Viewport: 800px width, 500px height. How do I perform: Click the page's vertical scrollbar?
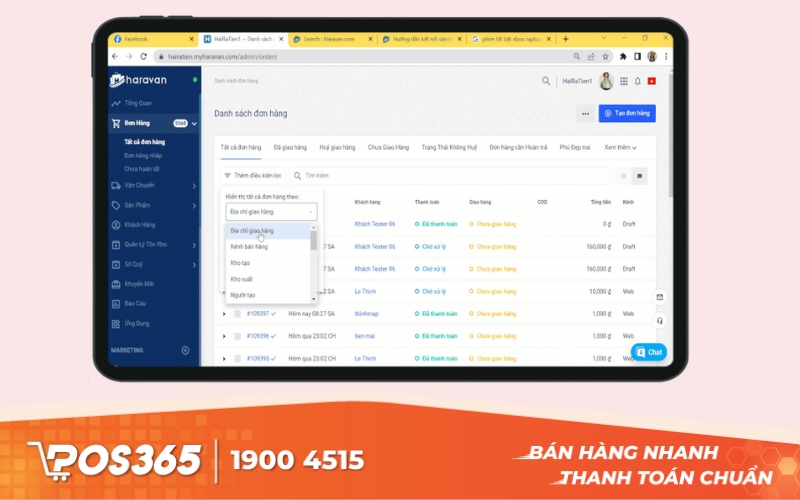[669, 135]
